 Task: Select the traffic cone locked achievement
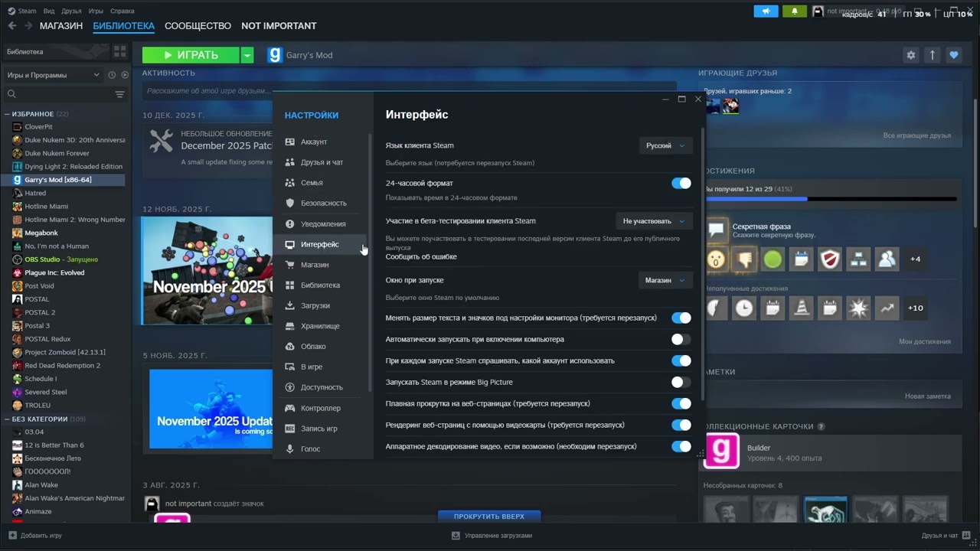point(802,308)
